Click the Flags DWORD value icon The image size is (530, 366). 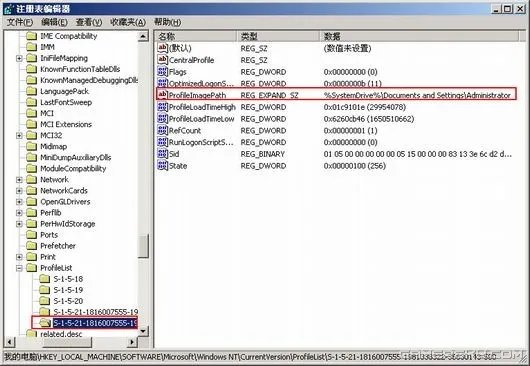click(x=163, y=72)
